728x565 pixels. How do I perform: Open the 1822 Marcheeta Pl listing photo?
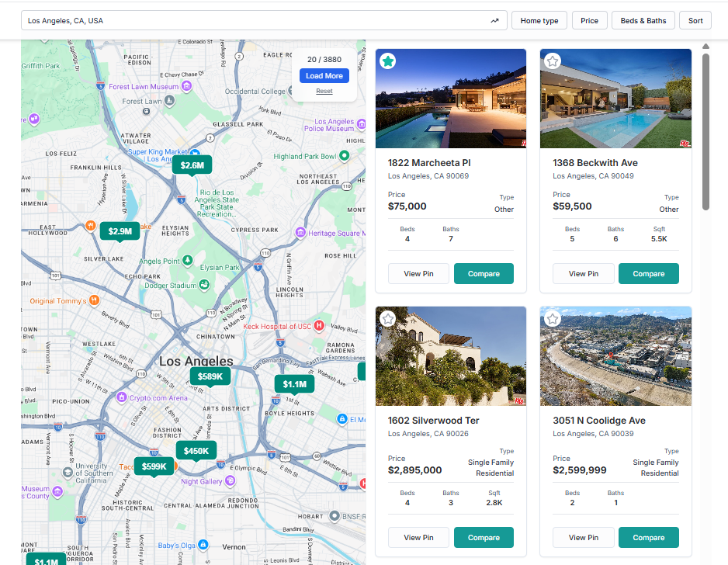pyautogui.click(x=451, y=99)
